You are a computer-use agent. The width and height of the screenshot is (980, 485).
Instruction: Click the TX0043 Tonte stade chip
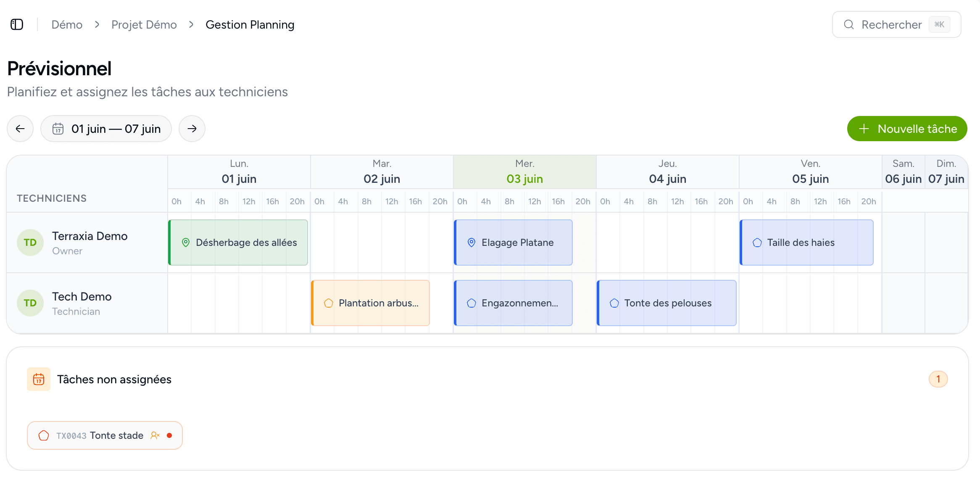[x=105, y=435]
